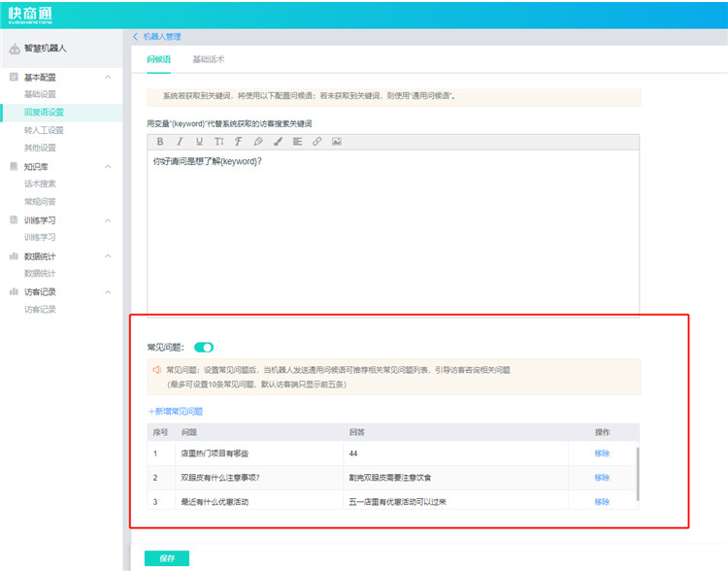
Task: Click the 智慧机器人 robot icon
Action: (x=15, y=49)
